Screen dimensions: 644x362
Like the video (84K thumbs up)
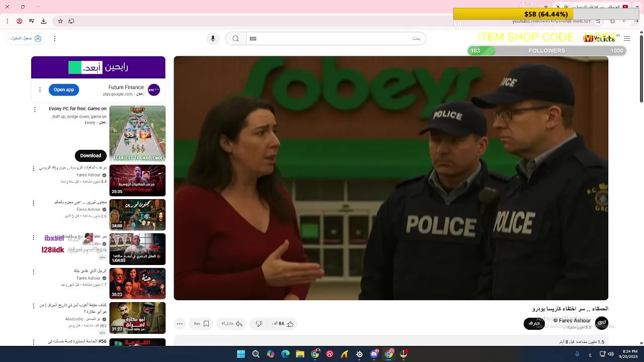[x=283, y=324]
